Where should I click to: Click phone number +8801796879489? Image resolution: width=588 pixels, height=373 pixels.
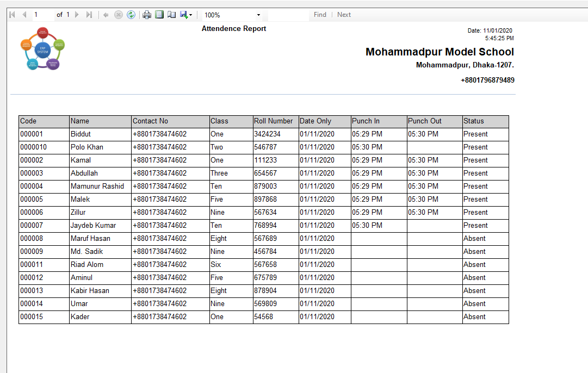click(x=487, y=80)
